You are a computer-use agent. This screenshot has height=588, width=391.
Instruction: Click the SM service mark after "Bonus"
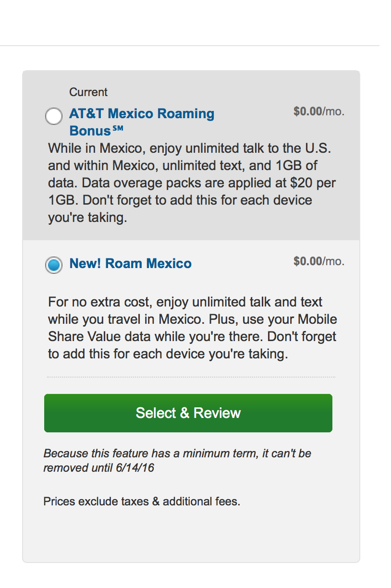click(x=118, y=128)
